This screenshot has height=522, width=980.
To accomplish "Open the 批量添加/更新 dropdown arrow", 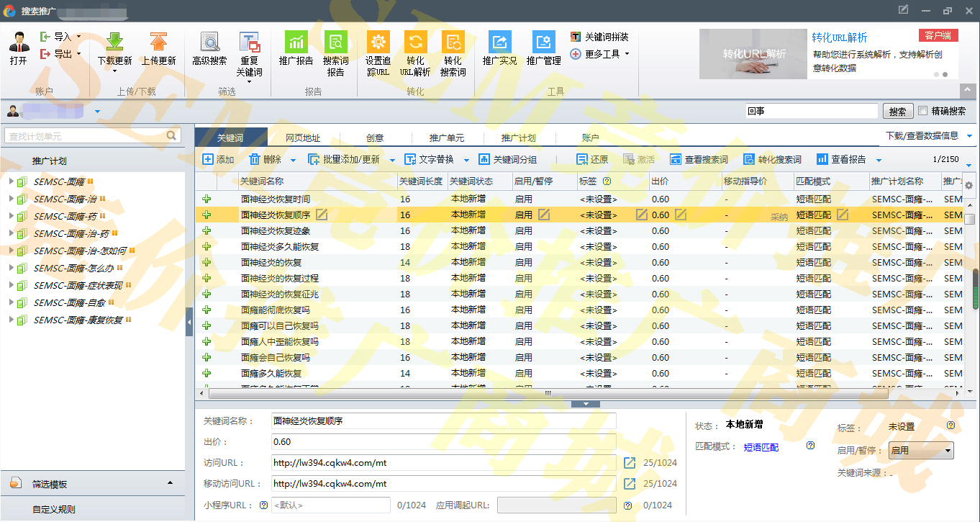I will click(x=393, y=161).
